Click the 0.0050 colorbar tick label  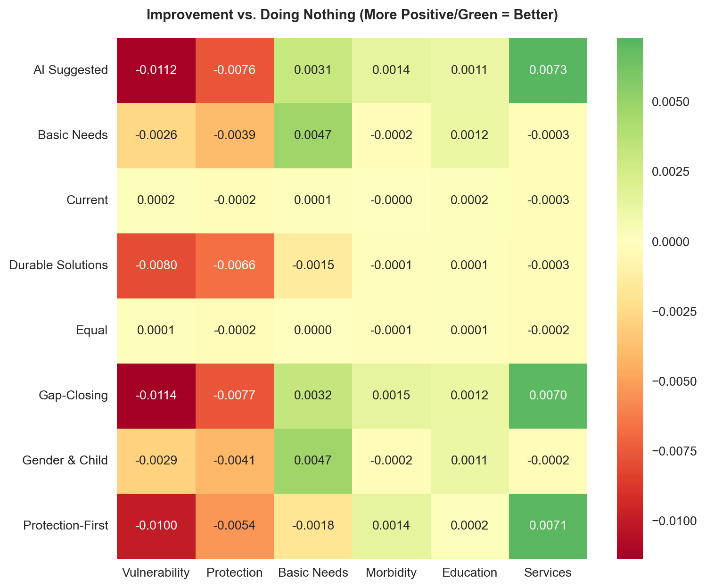coord(670,102)
